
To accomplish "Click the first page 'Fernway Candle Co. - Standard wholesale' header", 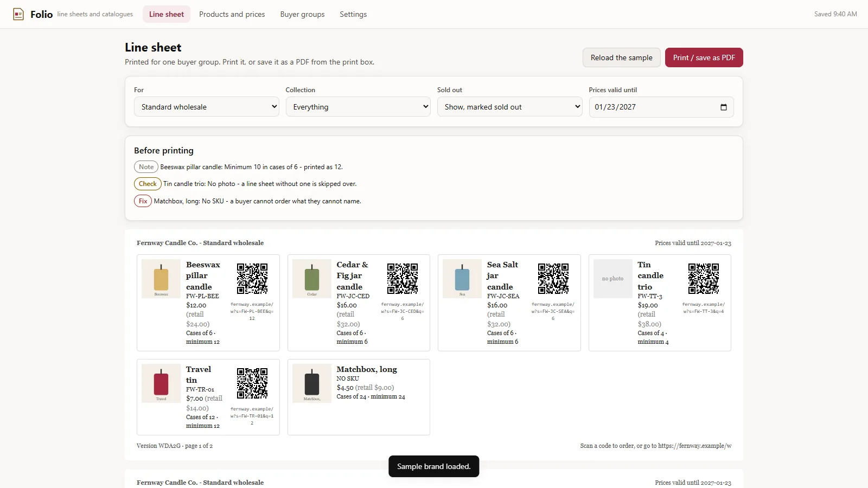I will [200, 243].
